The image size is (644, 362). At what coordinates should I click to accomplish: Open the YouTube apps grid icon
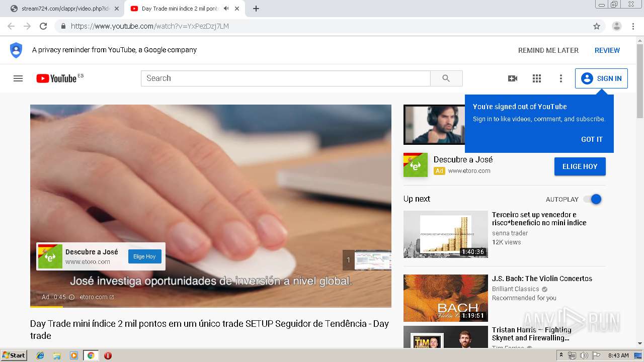[537, 78]
